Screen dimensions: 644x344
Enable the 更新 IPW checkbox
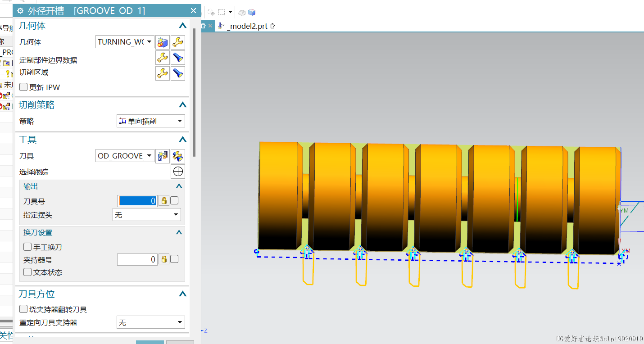23,87
